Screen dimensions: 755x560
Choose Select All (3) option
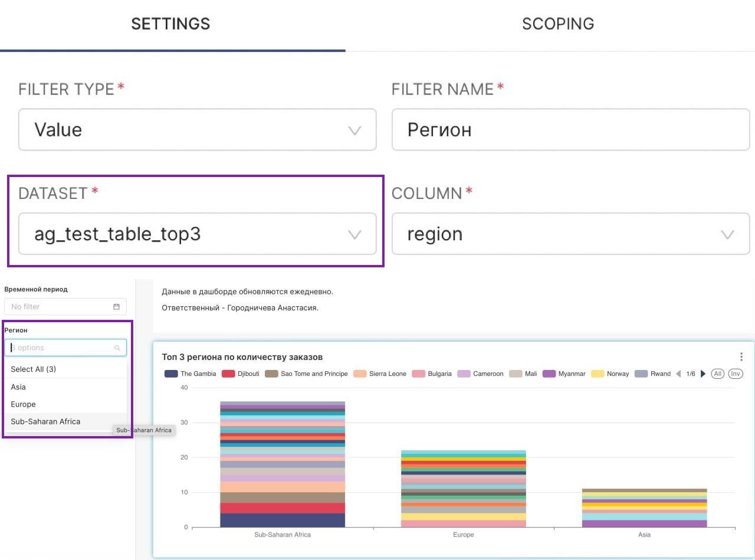point(34,369)
